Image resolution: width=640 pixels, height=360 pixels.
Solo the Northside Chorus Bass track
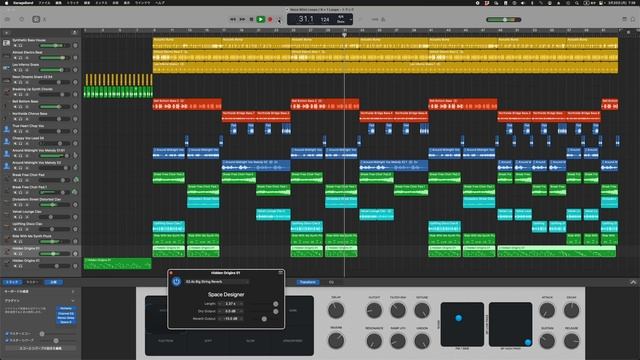pos(20,119)
